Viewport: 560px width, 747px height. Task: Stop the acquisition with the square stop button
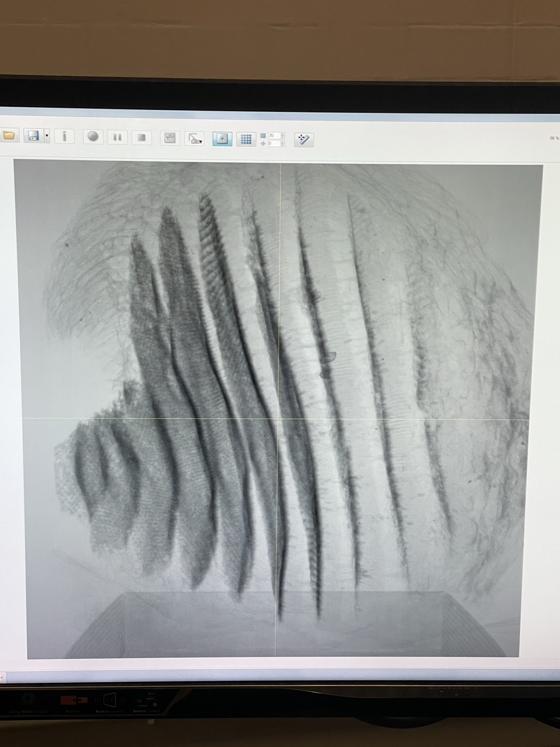click(x=141, y=138)
